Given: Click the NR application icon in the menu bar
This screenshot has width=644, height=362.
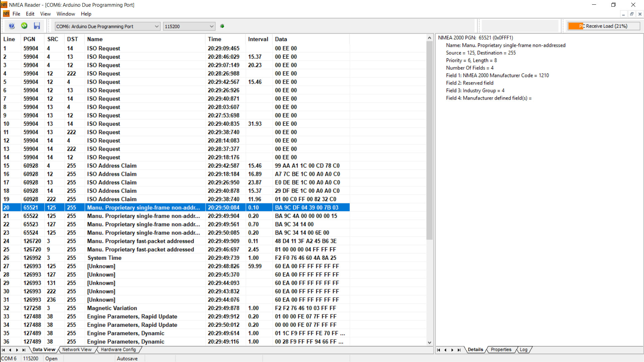Looking at the screenshot, I should [x=6, y=14].
